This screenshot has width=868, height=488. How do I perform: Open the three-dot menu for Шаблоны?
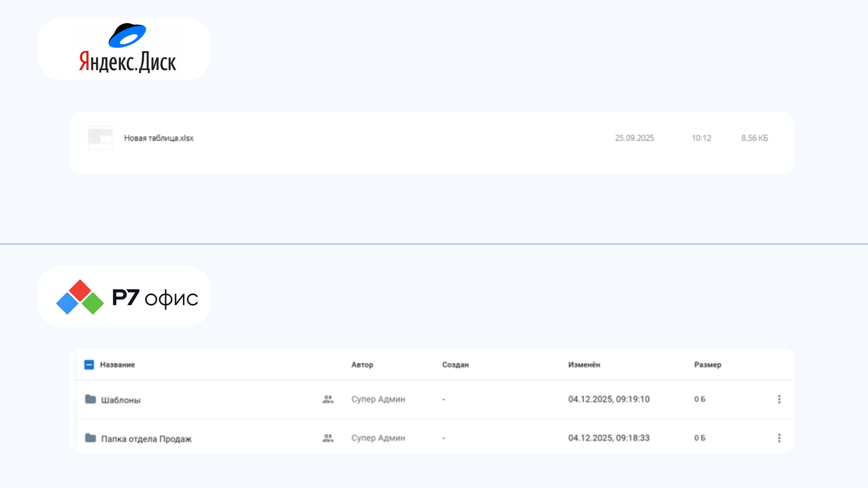point(779,399)
